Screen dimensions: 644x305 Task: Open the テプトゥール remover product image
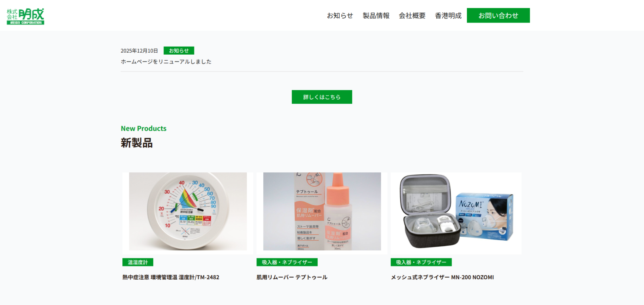click(322, 211)
